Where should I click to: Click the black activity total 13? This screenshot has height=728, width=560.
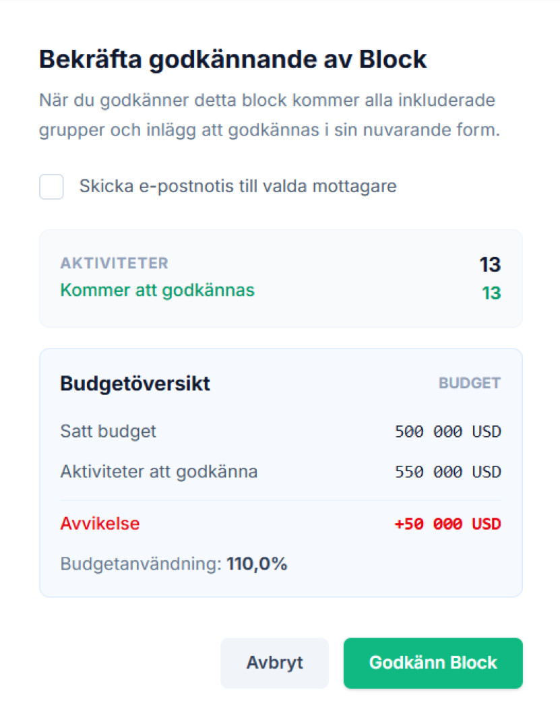click(490, 264)
